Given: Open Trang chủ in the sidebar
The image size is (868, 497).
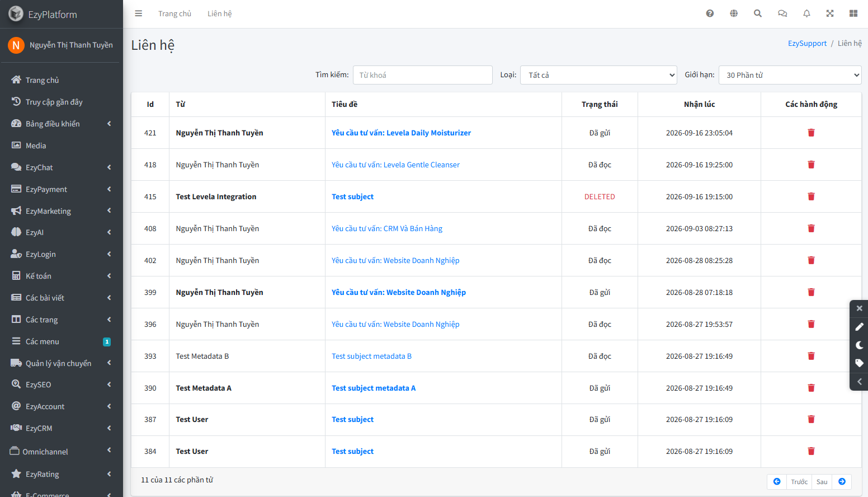Looking at the screenshot, I should point(62,80).
